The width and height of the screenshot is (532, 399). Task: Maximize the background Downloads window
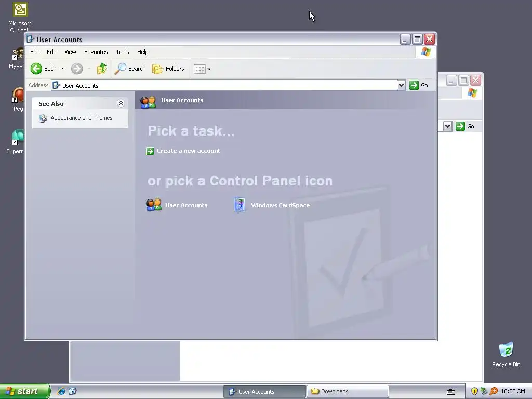pyautogui.click(x=463, y=81)
